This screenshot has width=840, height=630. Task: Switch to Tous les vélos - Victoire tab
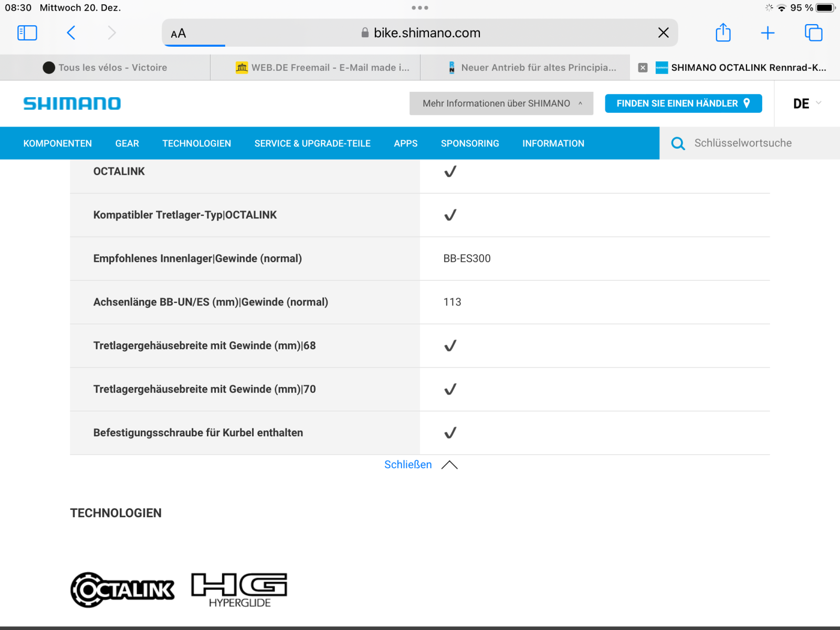pos(105,68)
